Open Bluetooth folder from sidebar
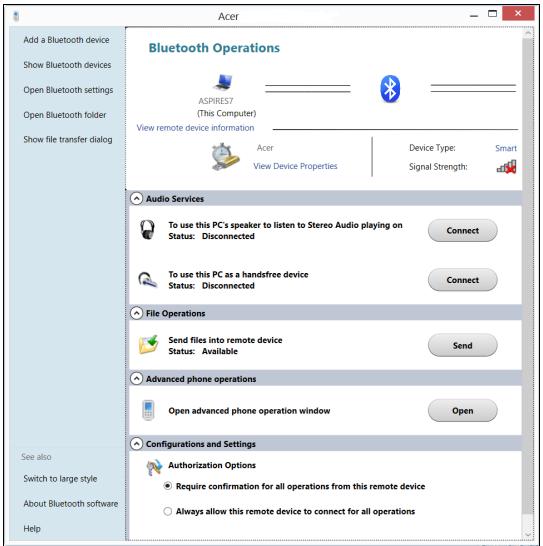543x546 pixels. 65,115
